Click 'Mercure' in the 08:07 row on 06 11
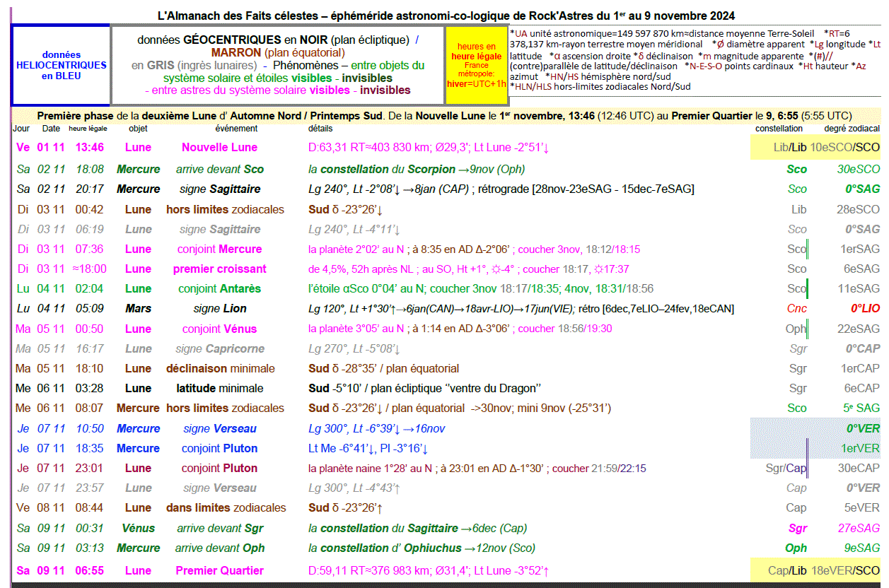Screen dimensions: 889x588 coord(138,408)
